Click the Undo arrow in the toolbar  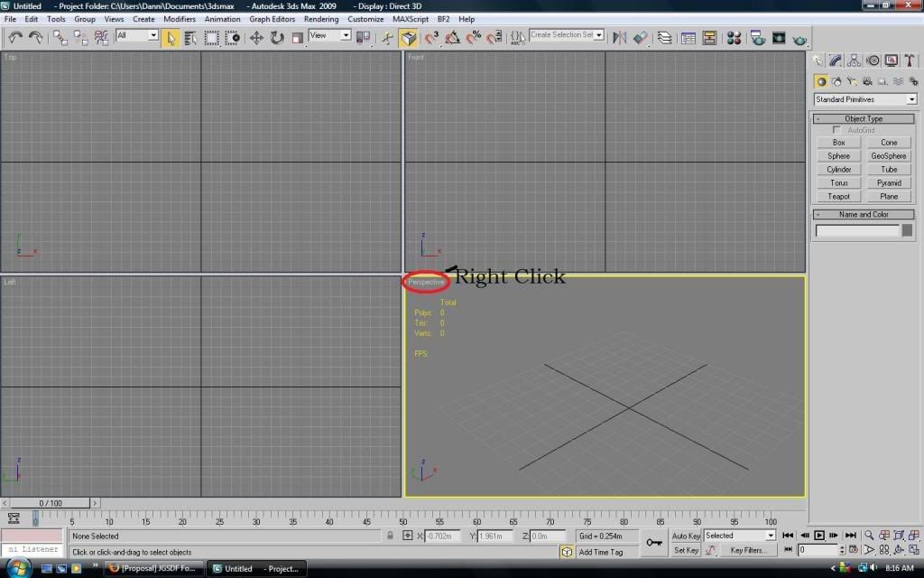pos(15,37)
